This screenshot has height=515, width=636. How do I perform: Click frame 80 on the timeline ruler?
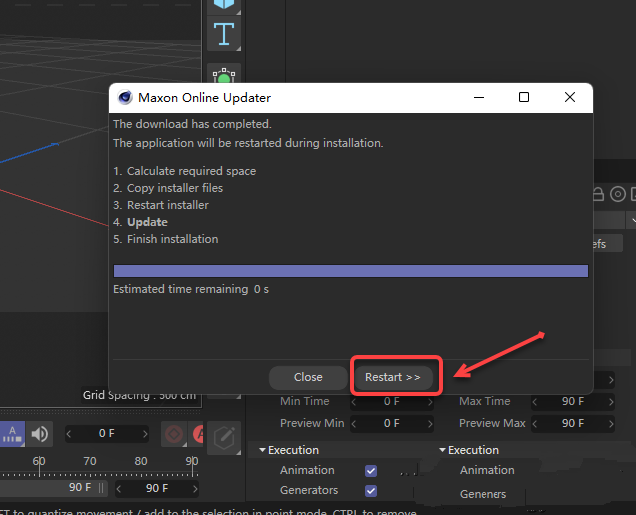point(141,461)
